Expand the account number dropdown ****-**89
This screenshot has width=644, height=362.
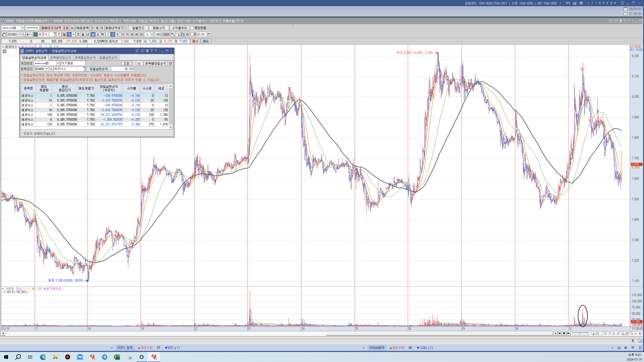tap(23, 28)
